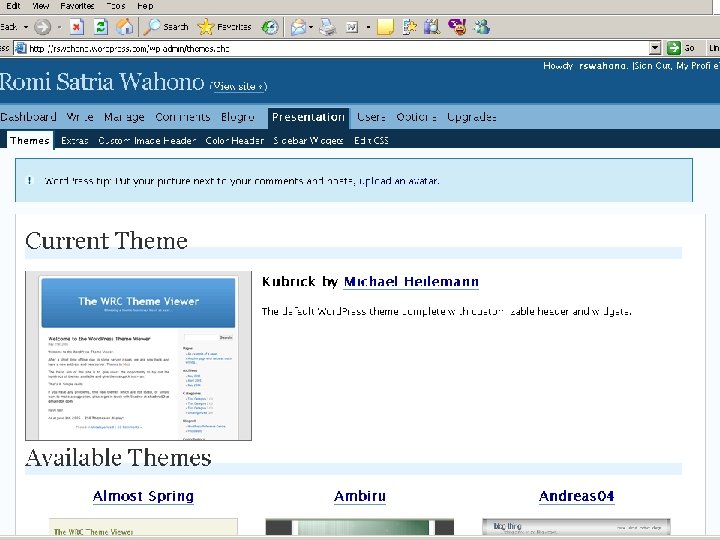
Task: Open Michael Heilemann author link
Action: point(411,281)
